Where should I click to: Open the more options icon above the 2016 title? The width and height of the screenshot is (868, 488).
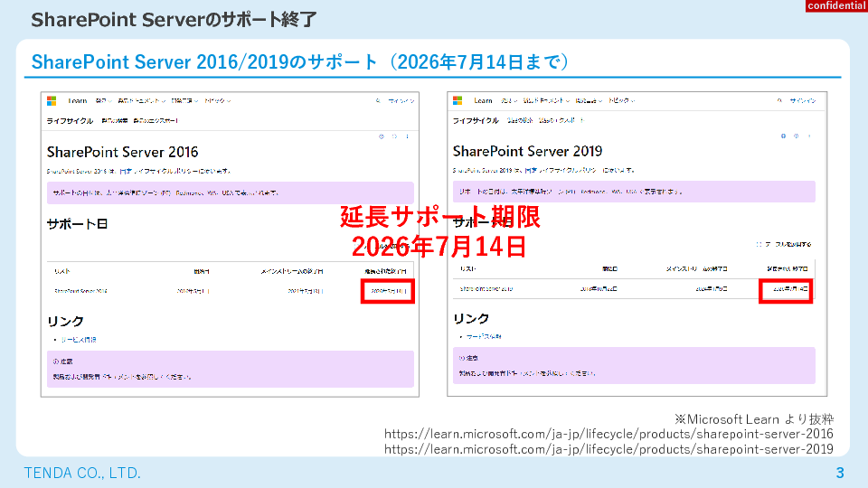pyautogui.click(x=406, y=136)
